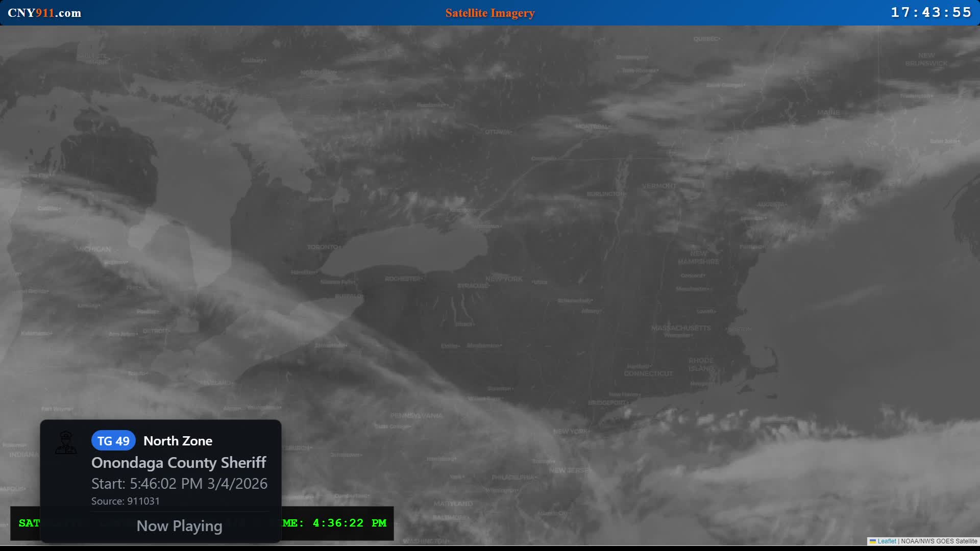This screenshot has width=980, height=551.
Task: Click the North Zone talkgroup name
Action: click(x=178, y=441)
